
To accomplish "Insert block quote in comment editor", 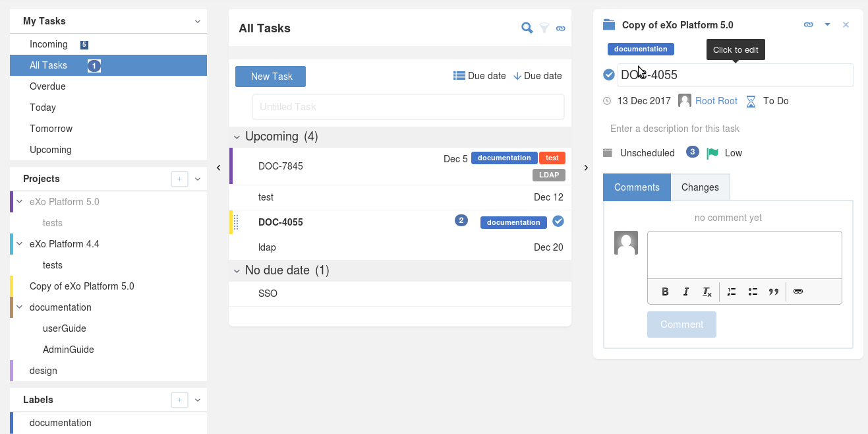I will (774, 292).
